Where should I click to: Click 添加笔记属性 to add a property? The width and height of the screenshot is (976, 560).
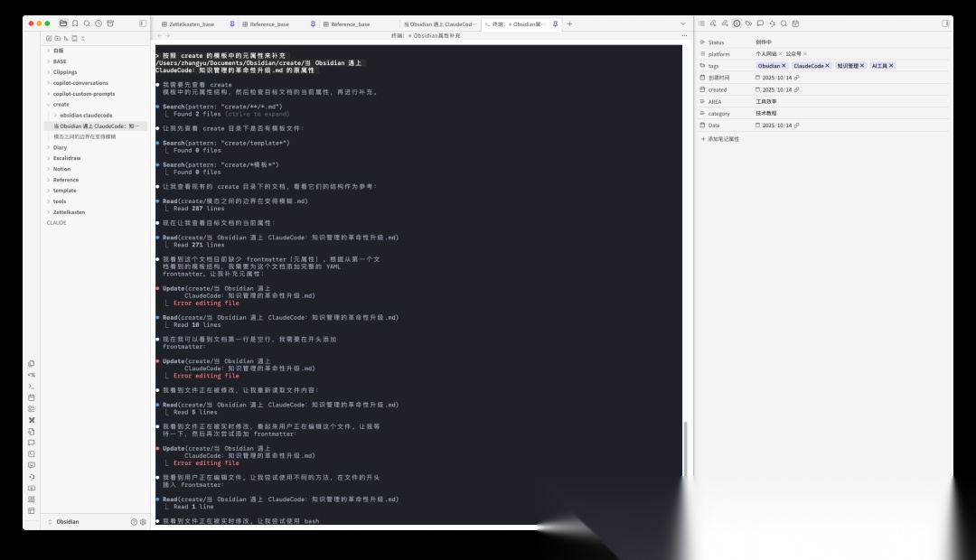point(720,139)
